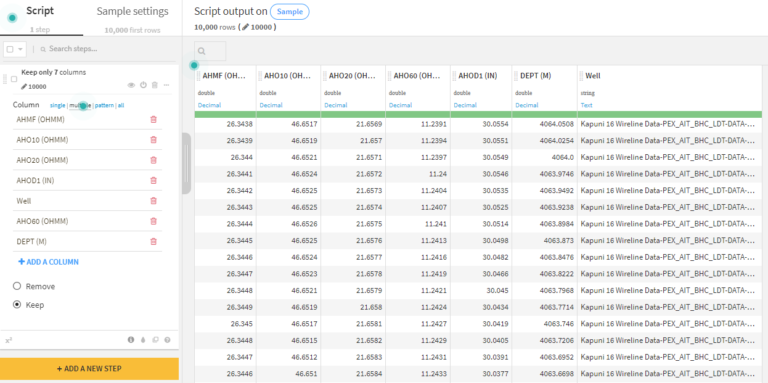
Task: Click the cell with value 4064.0508
Action: 545,124
